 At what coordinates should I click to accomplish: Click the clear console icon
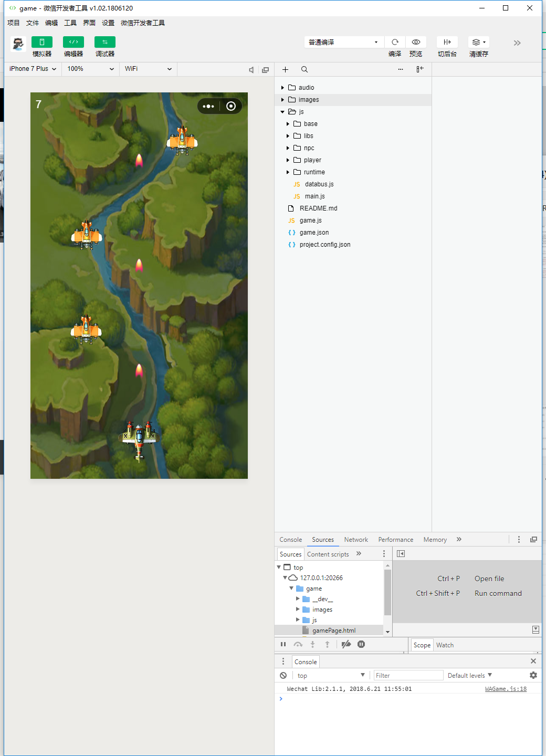pyautogui.click(x=283, y=676)
